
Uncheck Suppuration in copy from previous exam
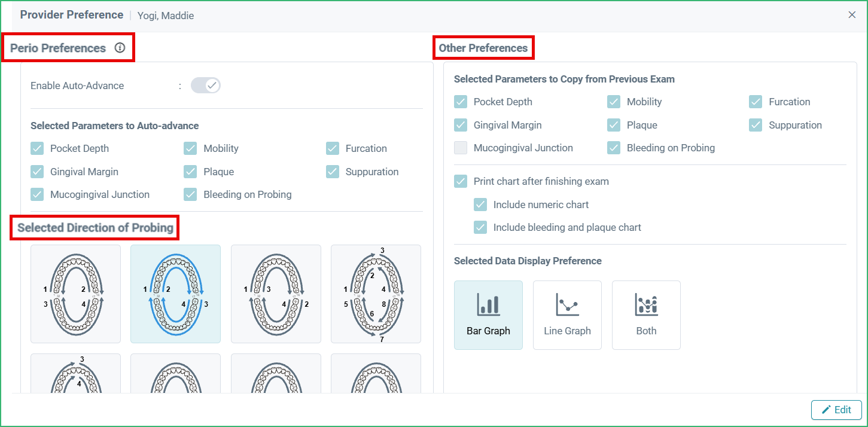coord(755,124)
